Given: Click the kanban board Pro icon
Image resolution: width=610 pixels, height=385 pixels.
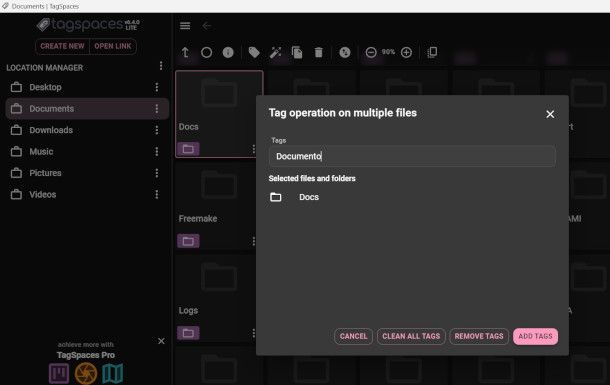Looking at the screenshot, I should coord(59,373).
